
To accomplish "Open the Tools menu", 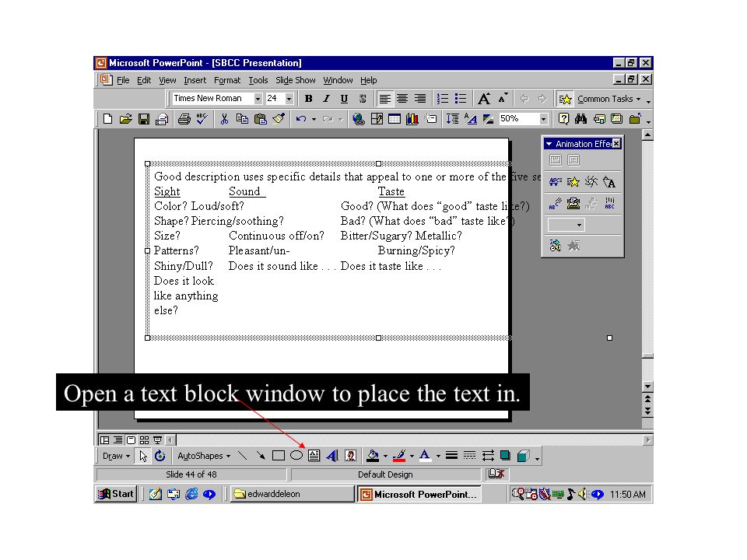I will (258, 80).
